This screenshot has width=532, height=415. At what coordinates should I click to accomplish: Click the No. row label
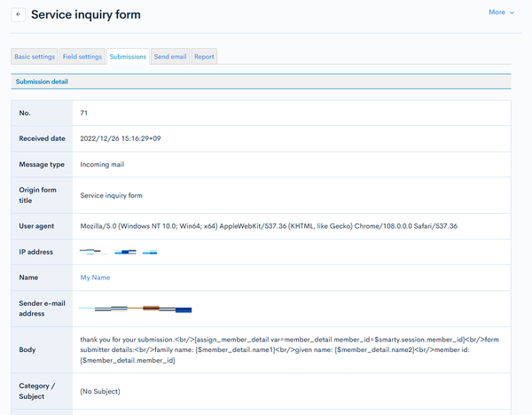(25, 113)
